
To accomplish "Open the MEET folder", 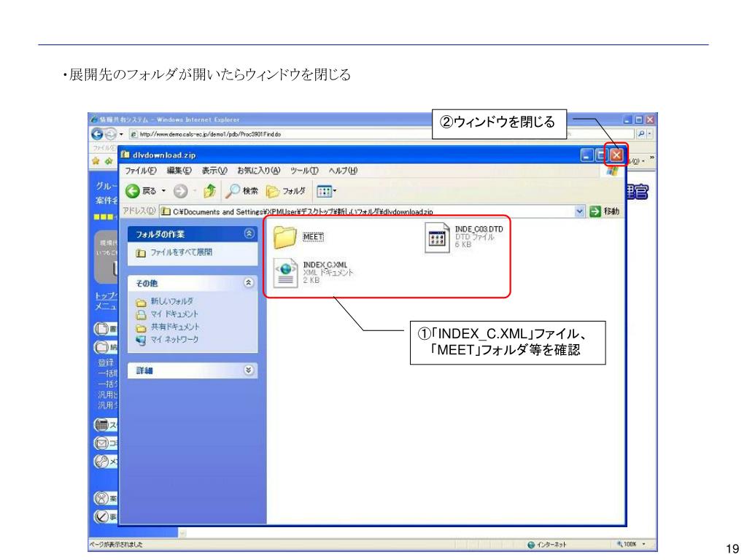I will [285, 237].
